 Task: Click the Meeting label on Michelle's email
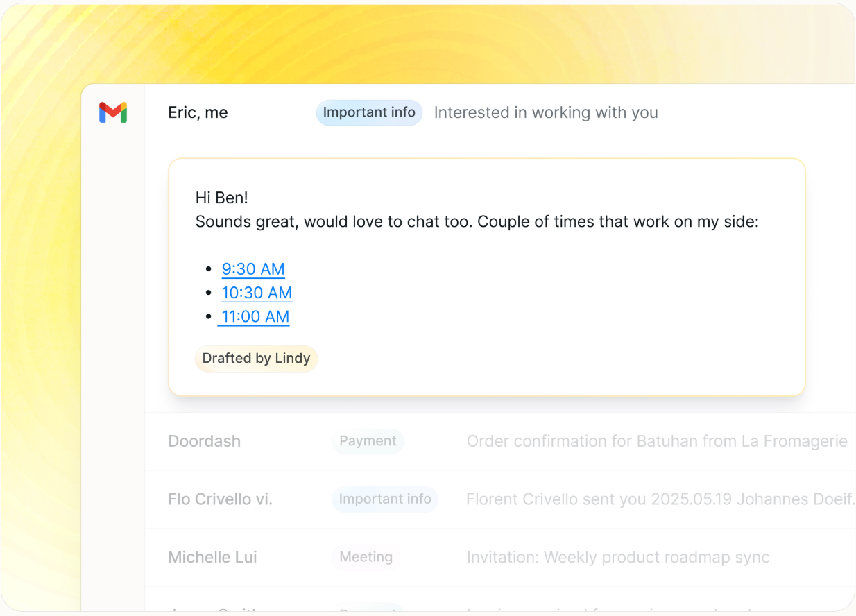tap(366, 557)
